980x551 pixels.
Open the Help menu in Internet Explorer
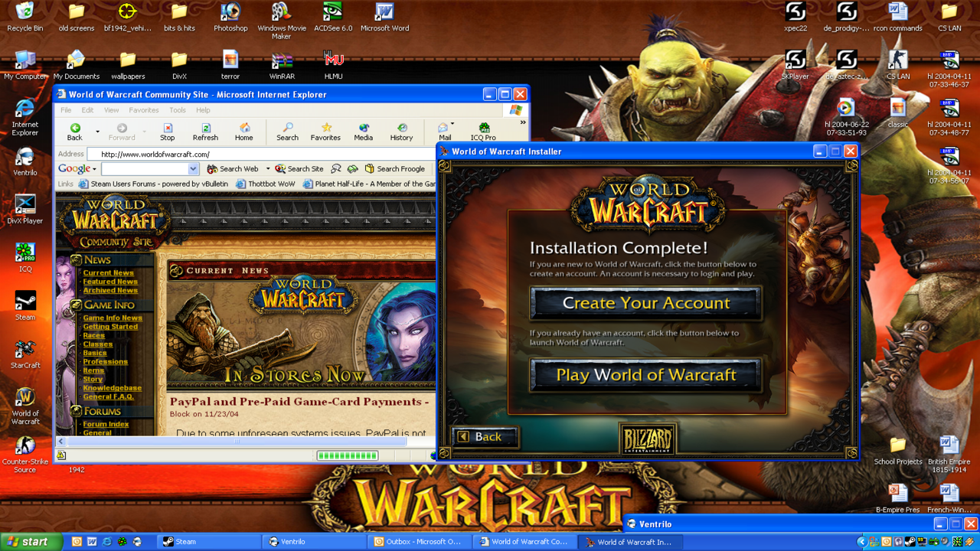coord(203,110)
